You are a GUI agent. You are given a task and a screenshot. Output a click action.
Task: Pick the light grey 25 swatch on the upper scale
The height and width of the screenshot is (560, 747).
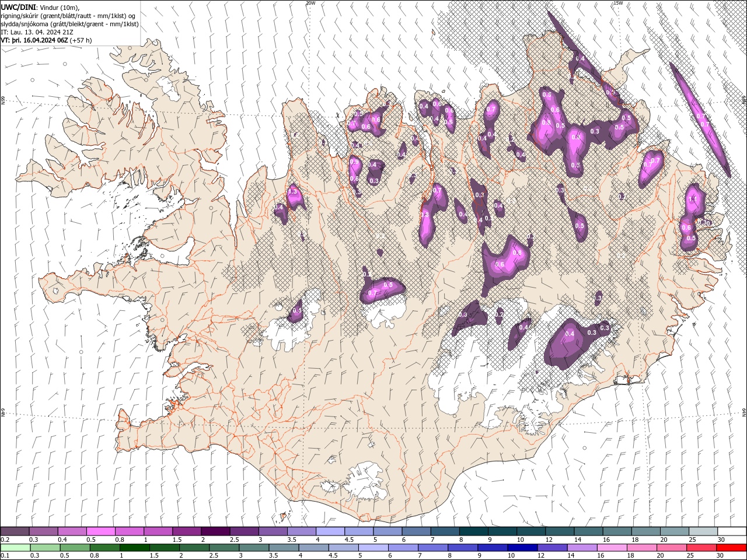703,531
